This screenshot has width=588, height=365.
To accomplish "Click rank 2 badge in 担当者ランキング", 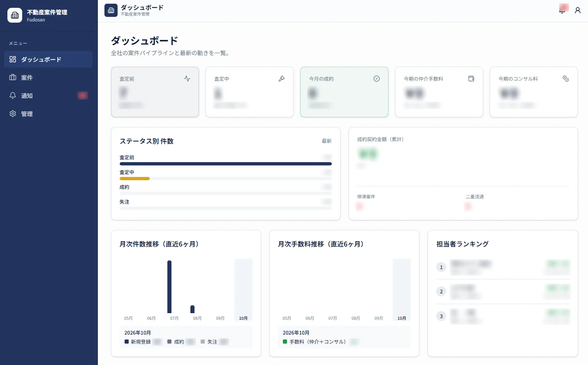I will (441, 291).
